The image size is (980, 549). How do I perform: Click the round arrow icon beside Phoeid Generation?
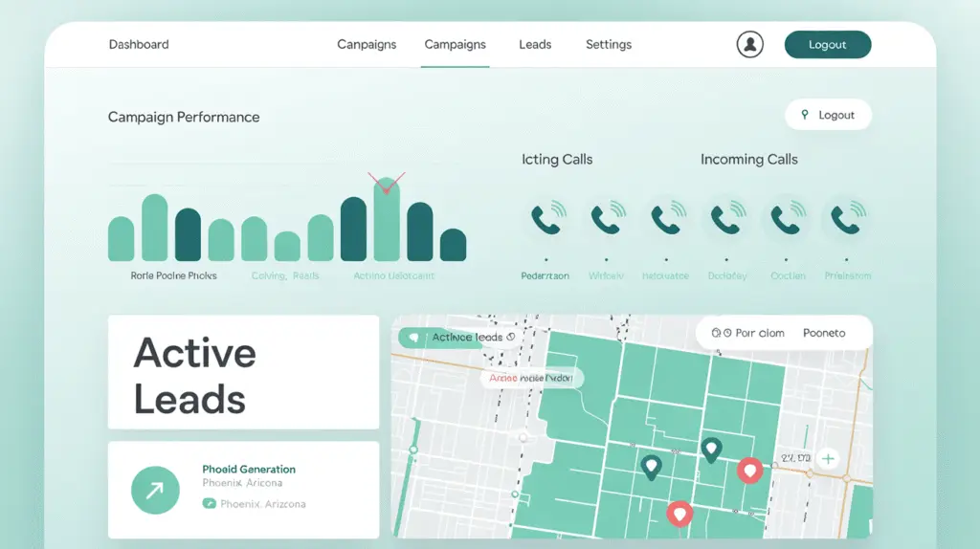tap(155, 491)
